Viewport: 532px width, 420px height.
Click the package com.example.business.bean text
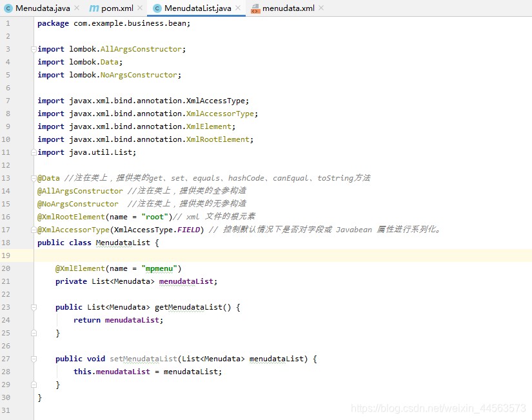point(114,23)
